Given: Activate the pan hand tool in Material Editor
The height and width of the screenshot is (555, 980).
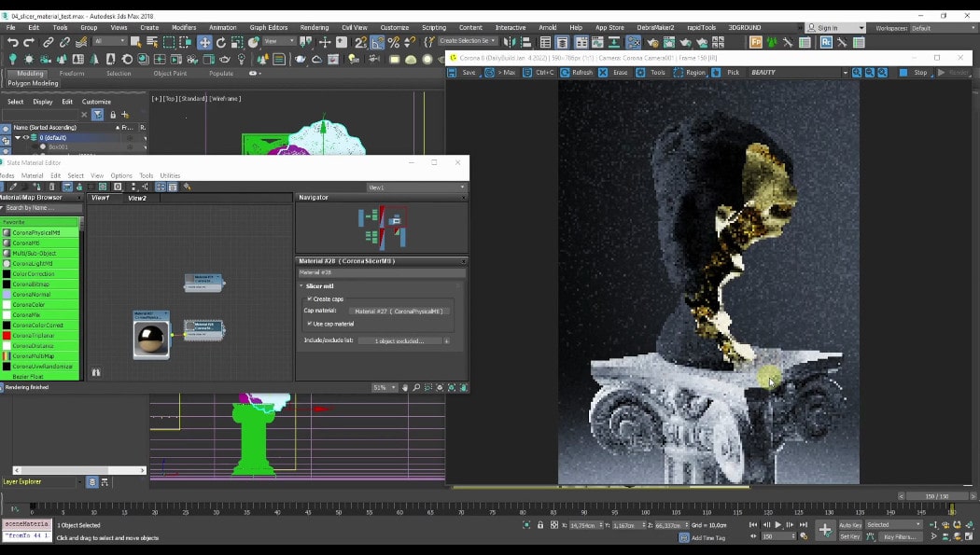Looking at the screenshot, I should tap(404, 388).
